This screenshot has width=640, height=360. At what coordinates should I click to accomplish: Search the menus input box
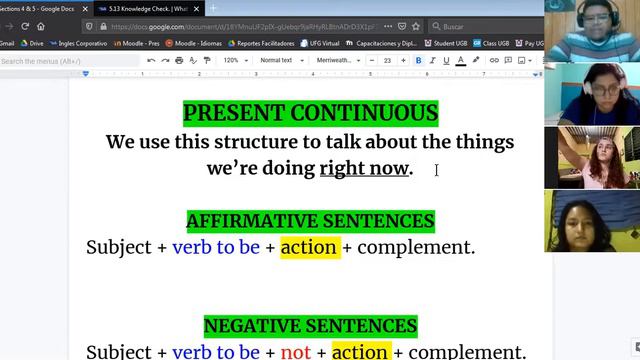click(x=69, y=61)
